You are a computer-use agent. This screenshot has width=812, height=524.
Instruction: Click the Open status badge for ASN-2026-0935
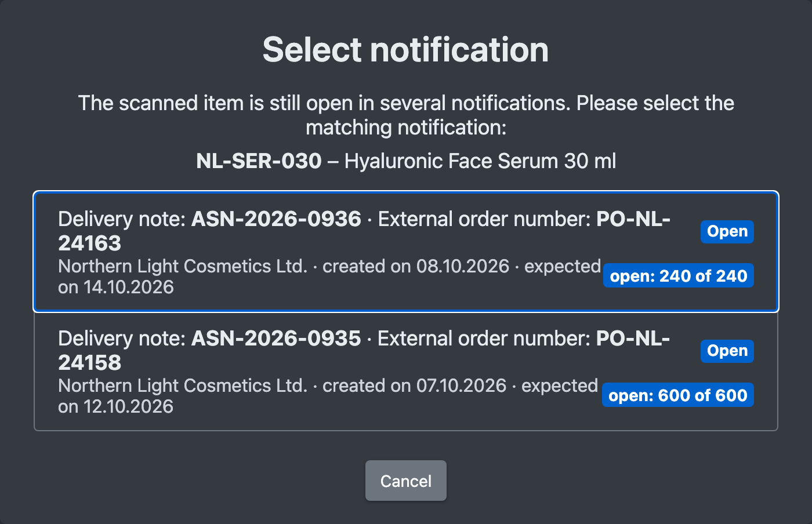(727, 351)
